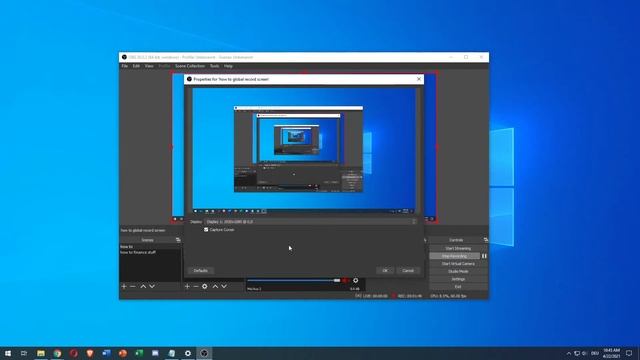Launch Chrome from the taskbar
This screenshot has height=360, width=640.
tap(57, 353)
